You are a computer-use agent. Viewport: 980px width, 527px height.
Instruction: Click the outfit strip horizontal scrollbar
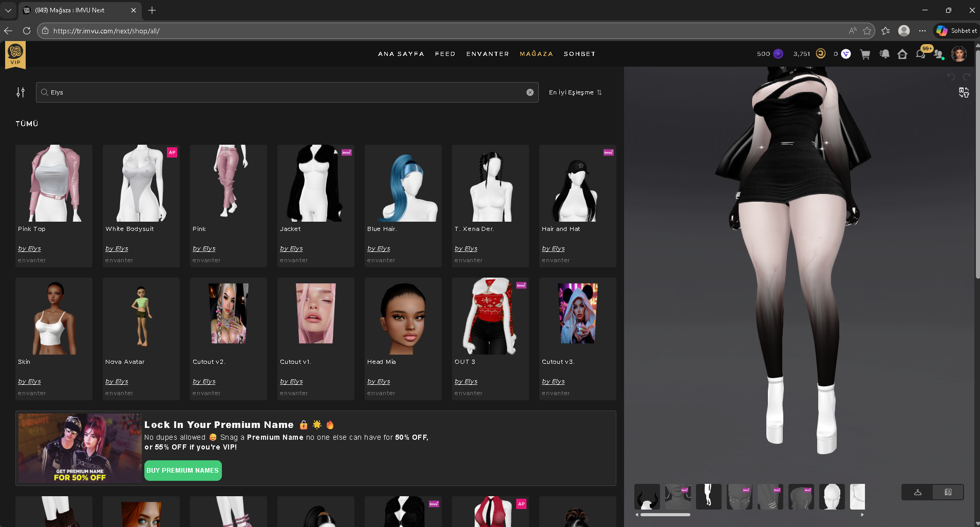(665, 515)
